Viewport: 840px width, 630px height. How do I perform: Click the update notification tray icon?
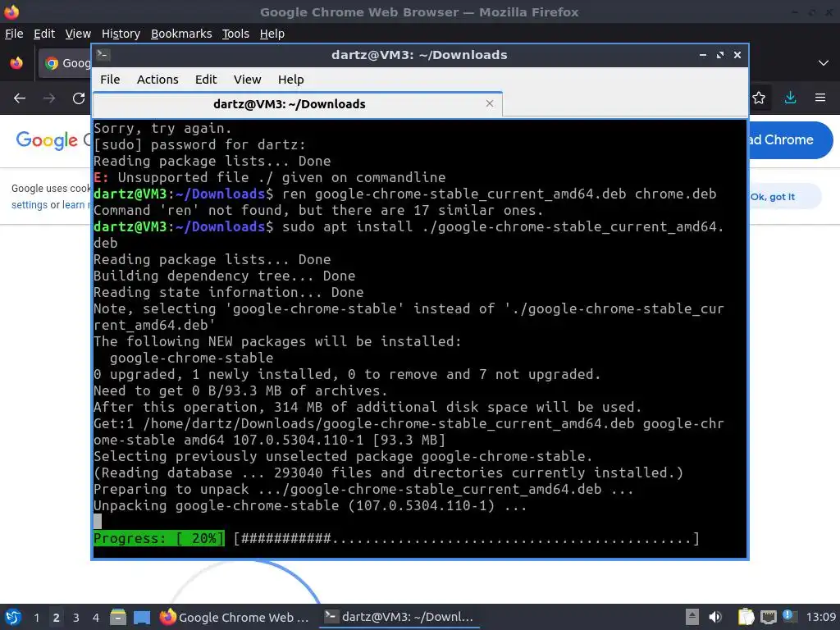(789, 616)
